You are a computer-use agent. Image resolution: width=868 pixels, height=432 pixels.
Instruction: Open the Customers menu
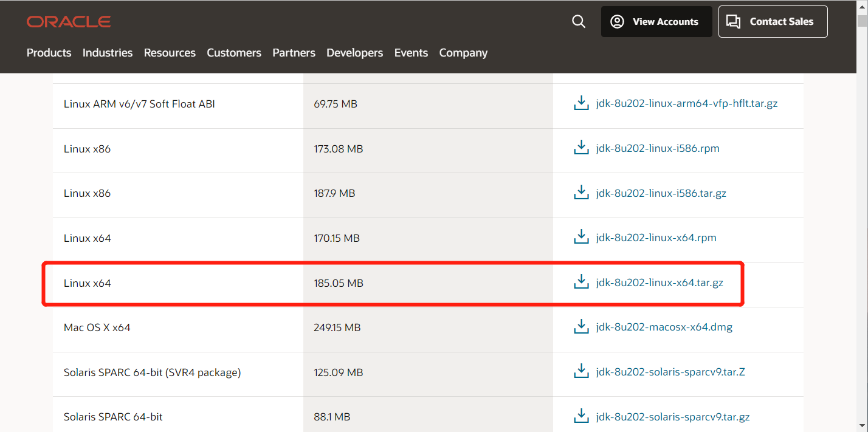pos(234,53)
